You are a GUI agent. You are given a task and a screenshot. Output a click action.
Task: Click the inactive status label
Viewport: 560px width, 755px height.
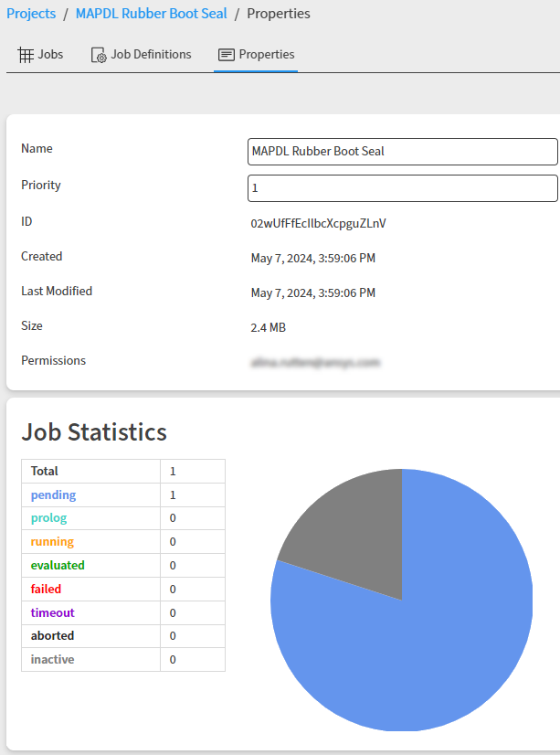(x=52, y=660)
